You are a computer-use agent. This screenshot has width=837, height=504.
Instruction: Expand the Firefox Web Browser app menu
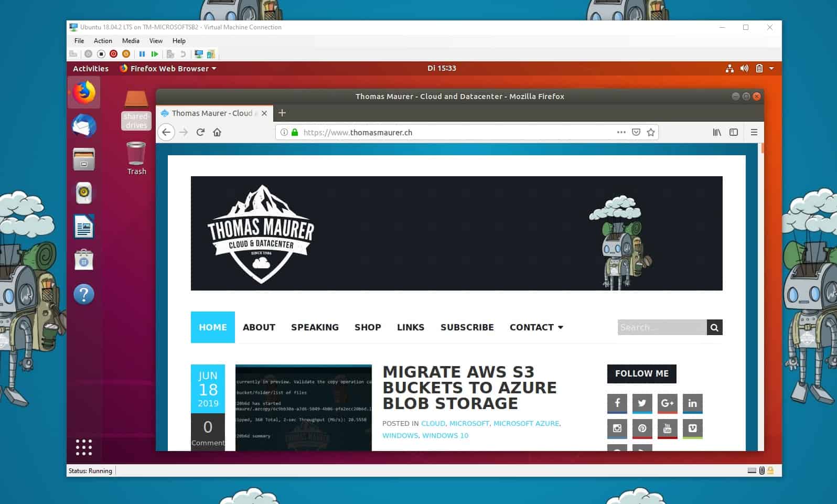tap(168, 69)
